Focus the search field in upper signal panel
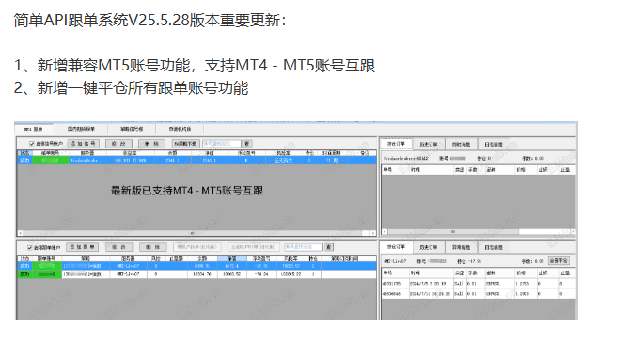Image resolution: width=644 pixels, height=342 pixels. click(x=222, y=144)
